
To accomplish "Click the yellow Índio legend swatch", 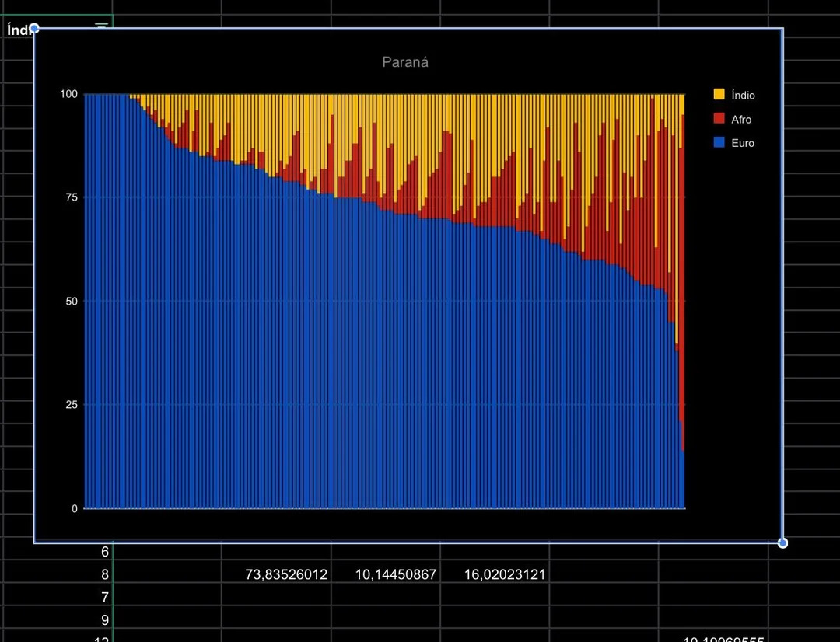I will (719, 94).
